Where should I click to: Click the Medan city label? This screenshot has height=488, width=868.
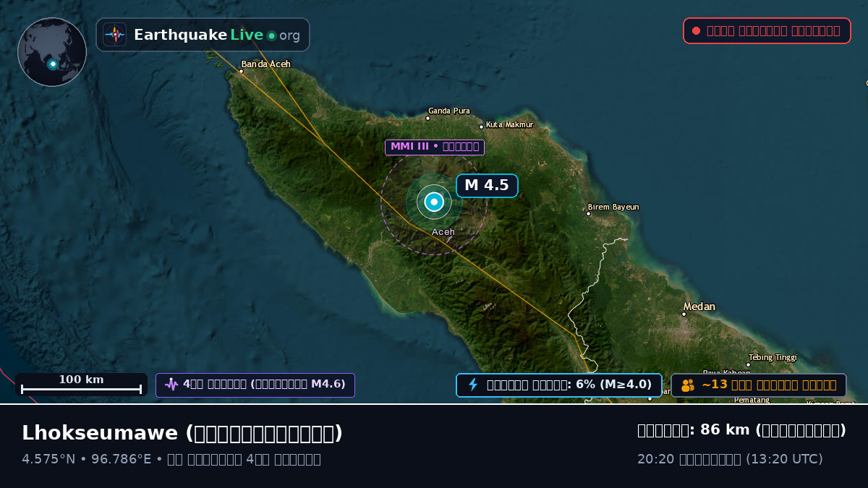699,307
